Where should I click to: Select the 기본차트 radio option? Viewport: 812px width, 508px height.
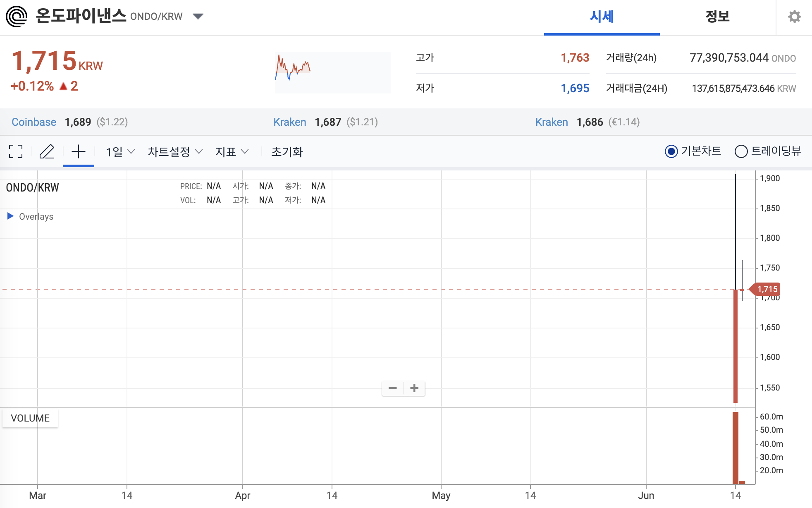click(x=693, y=151)
